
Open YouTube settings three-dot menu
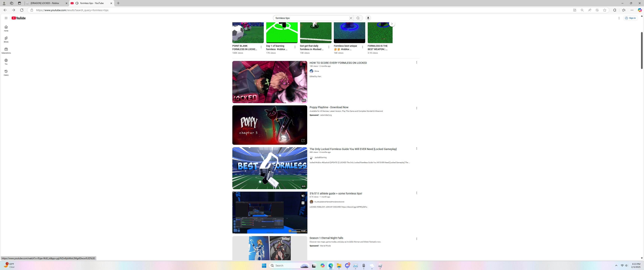click(x=619, y=18)
